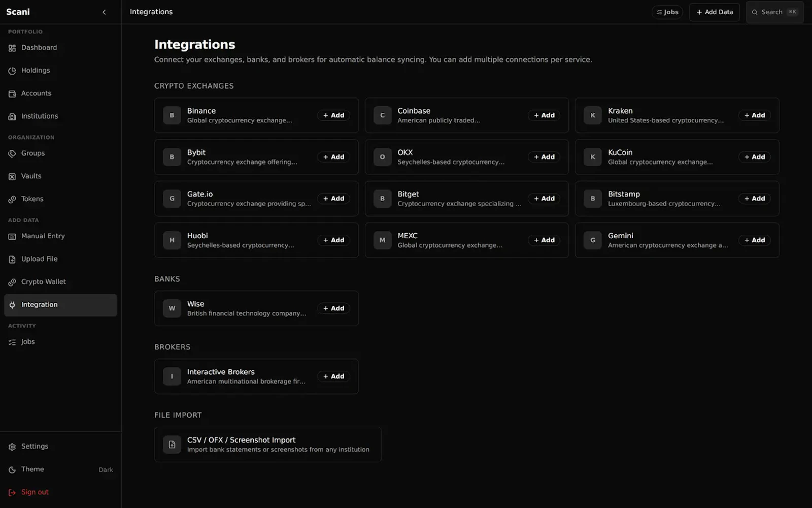Click the file import document icon
The width and height of the screenshot is (812, 508).
coord(172,444)
